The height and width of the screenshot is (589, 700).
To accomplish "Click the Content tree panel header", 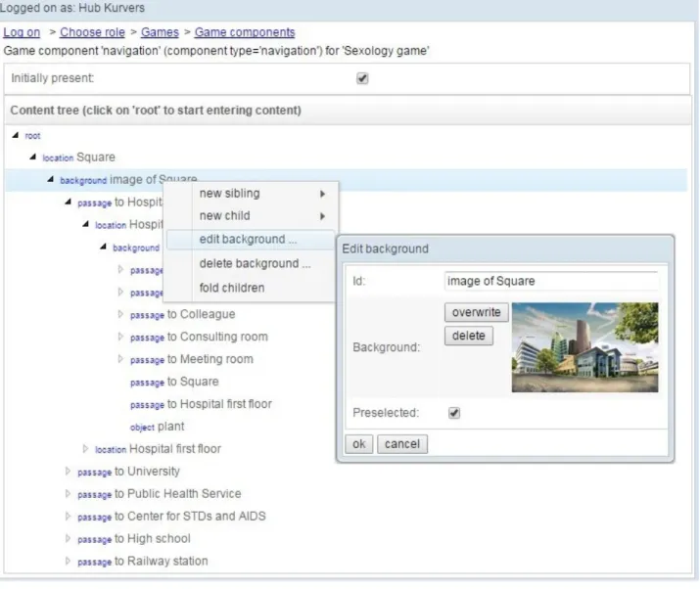I will coord(348,111).
